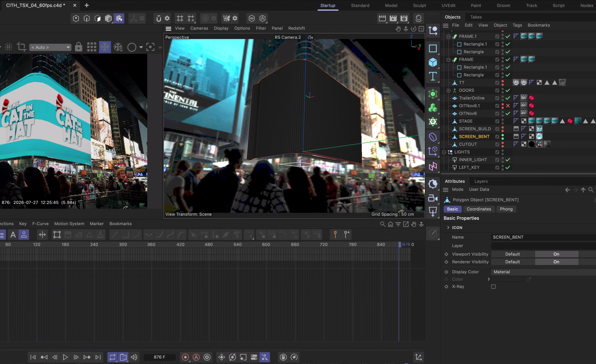This screenshot has height=364, width=596.
Task: Toggle the TrailerOnline enable checkmark
Action: point(508,98)
